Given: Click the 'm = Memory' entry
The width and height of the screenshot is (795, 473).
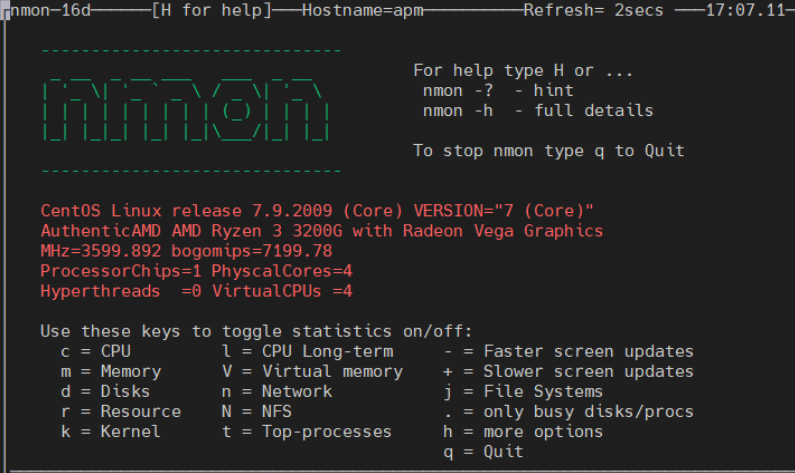Looking at the screenshot, I should click(x=111, y=371).
